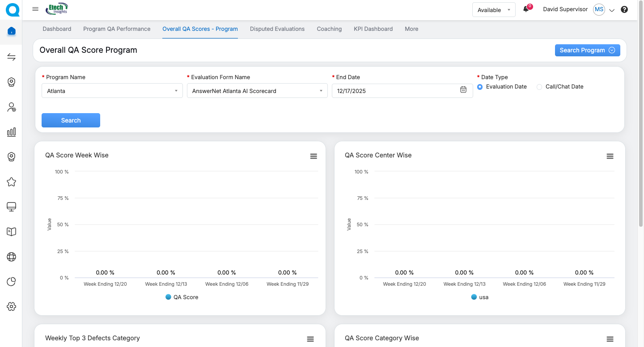Open the notifications bell icon

coord(526,9)
